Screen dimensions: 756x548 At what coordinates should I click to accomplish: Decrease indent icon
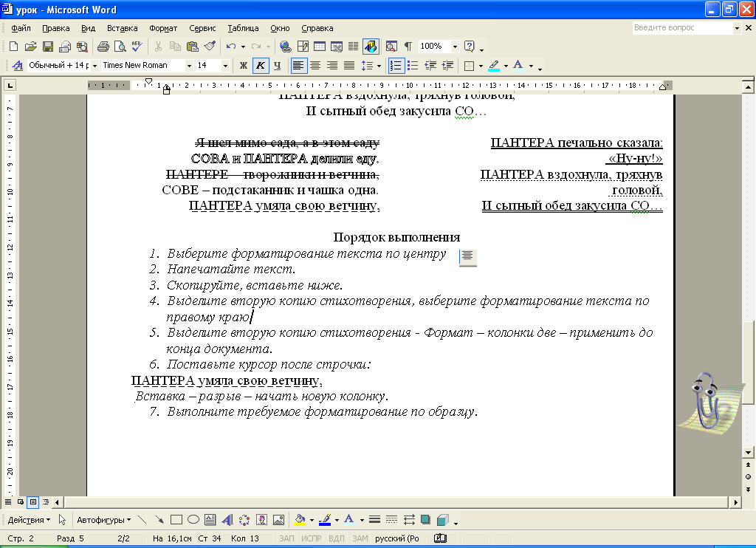click(430, 65)
